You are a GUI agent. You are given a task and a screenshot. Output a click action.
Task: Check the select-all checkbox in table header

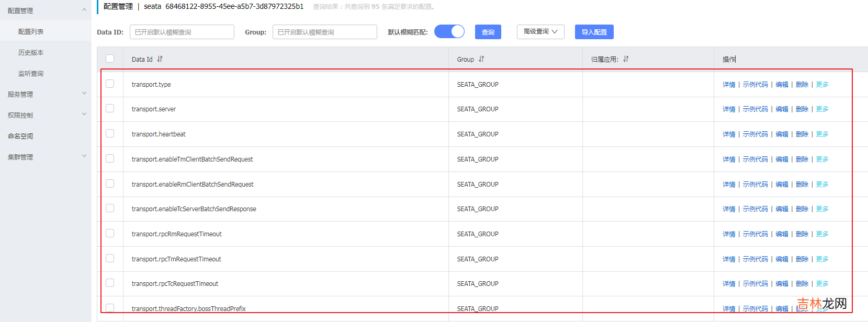[x=110, y=59]
